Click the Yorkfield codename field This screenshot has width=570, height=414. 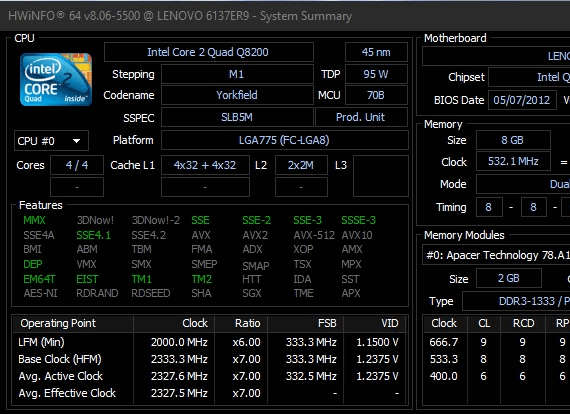(237, 95)
